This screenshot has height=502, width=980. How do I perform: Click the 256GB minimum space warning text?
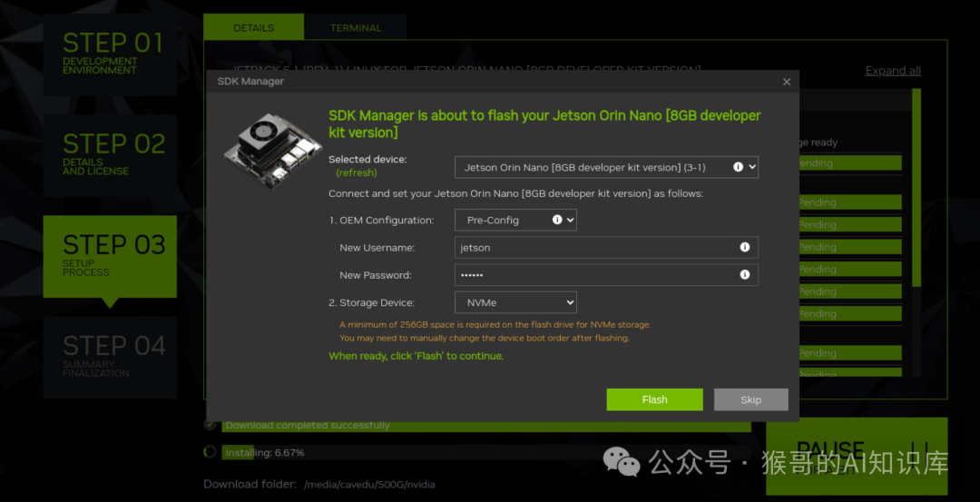(495, 325)
